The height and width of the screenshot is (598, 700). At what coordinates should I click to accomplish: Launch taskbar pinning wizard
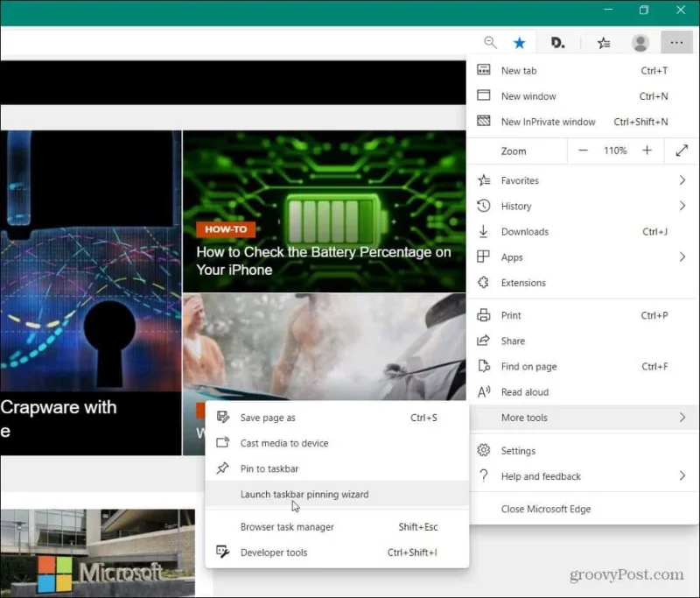337,494
